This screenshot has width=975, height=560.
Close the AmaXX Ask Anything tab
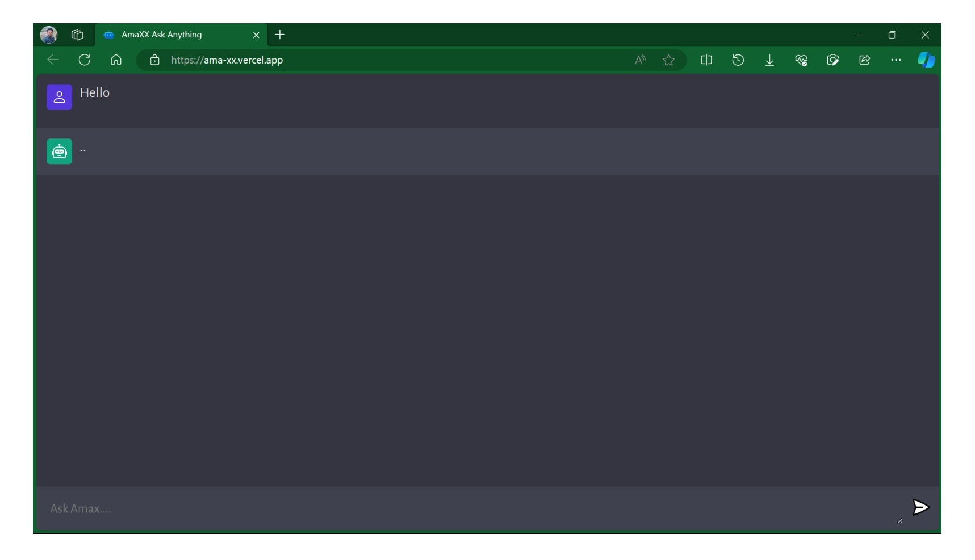point(256,35)
